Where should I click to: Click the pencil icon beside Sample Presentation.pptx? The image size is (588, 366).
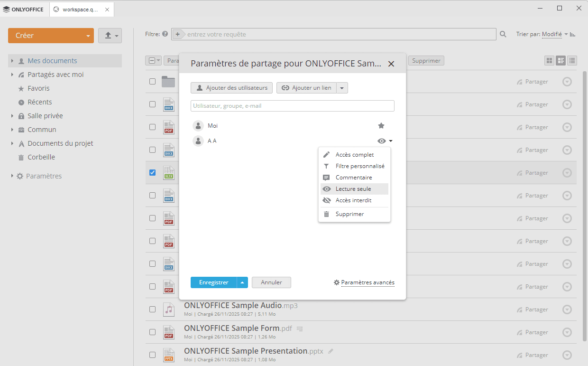(330, 351)
